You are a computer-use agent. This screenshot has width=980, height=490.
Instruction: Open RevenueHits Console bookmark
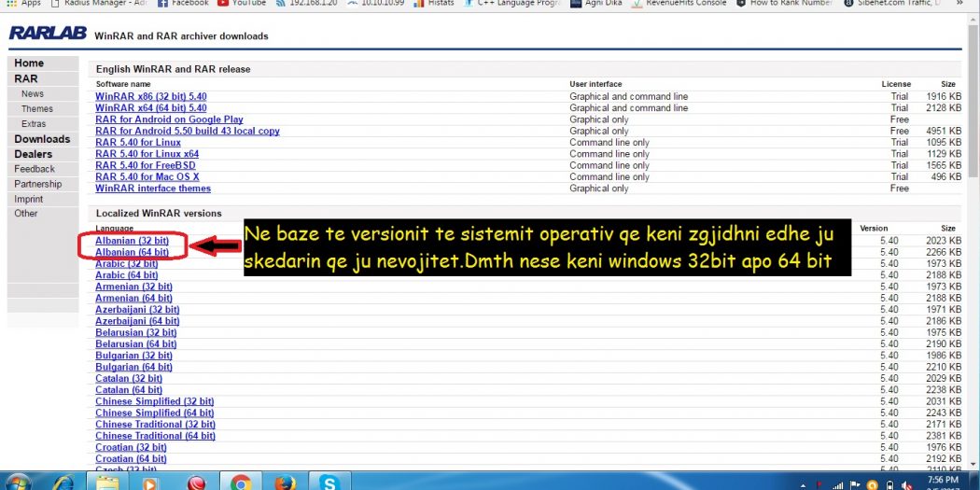click(x=679, y=3)
